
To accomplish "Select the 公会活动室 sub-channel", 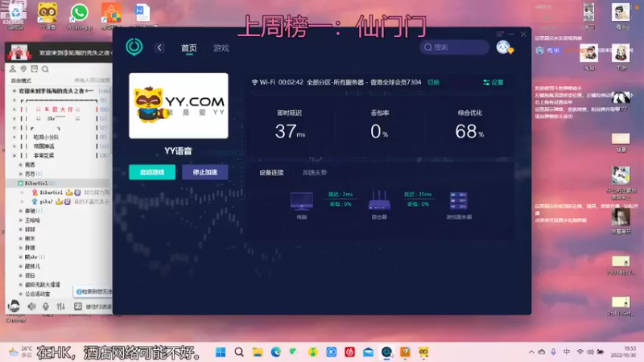I will [x=37, y=294].
